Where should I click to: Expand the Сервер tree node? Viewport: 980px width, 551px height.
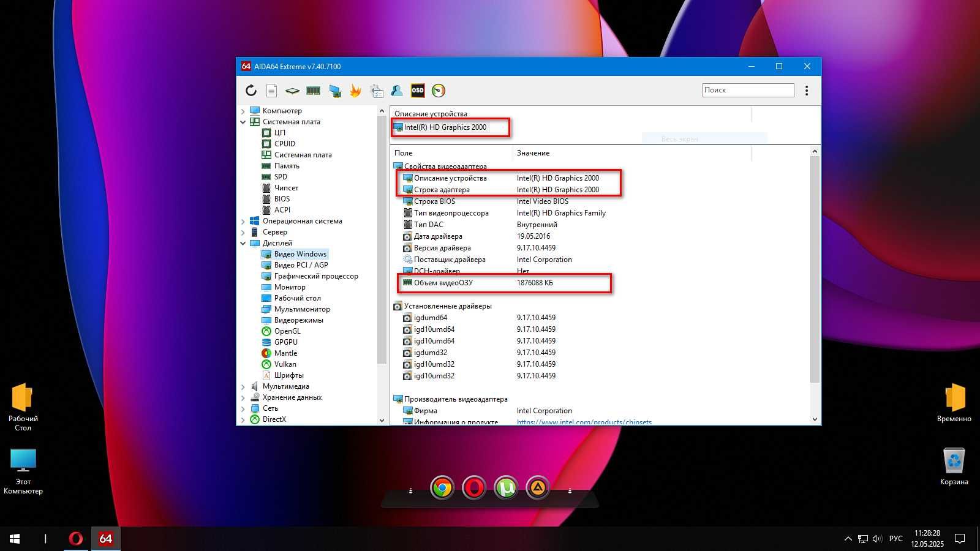click(243, 233)
